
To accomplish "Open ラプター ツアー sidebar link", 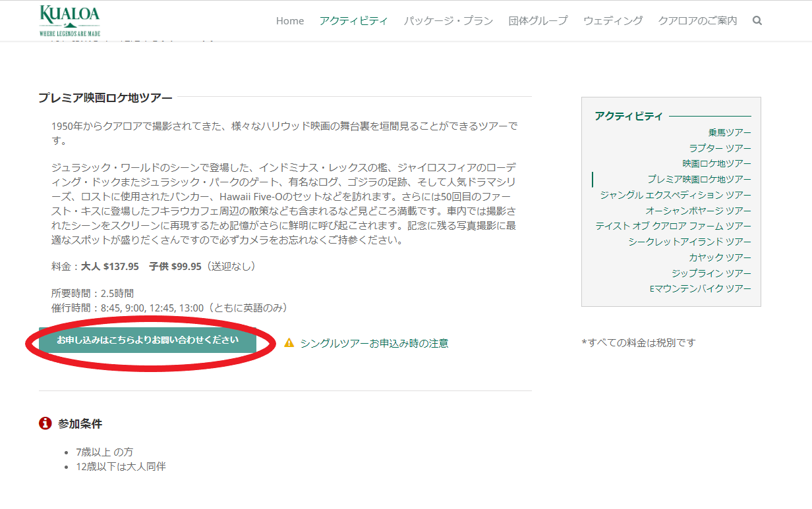I will click(x=720, y=148).
